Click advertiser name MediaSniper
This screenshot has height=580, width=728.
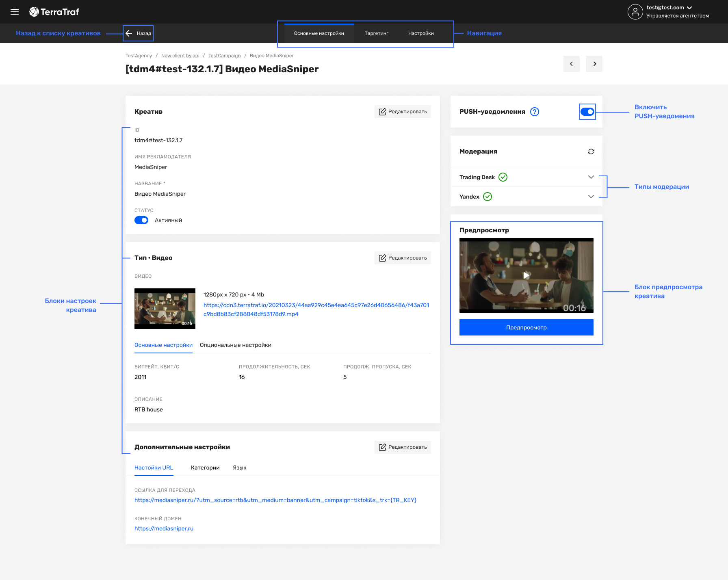pyautogui.click(x=151, y=167)
